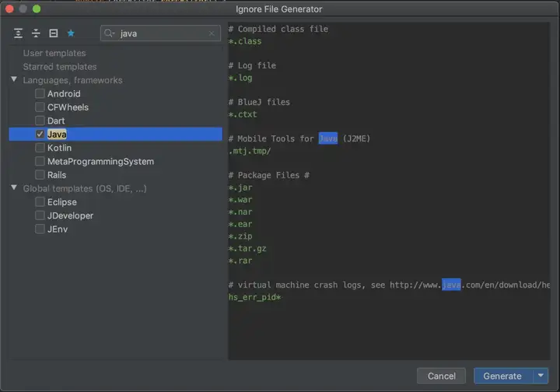Click the '*.rar' line in preview
This screenshot has height=392, width=560.
point(240,261)
